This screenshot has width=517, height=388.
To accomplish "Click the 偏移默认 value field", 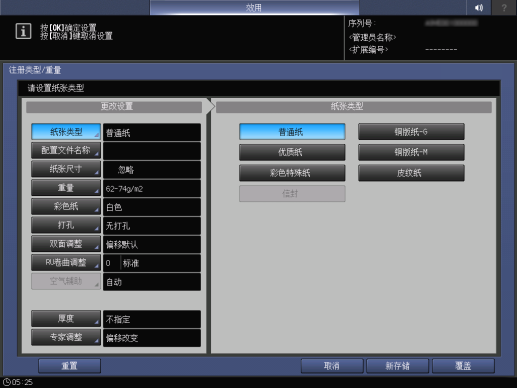I will coord(152,245).
